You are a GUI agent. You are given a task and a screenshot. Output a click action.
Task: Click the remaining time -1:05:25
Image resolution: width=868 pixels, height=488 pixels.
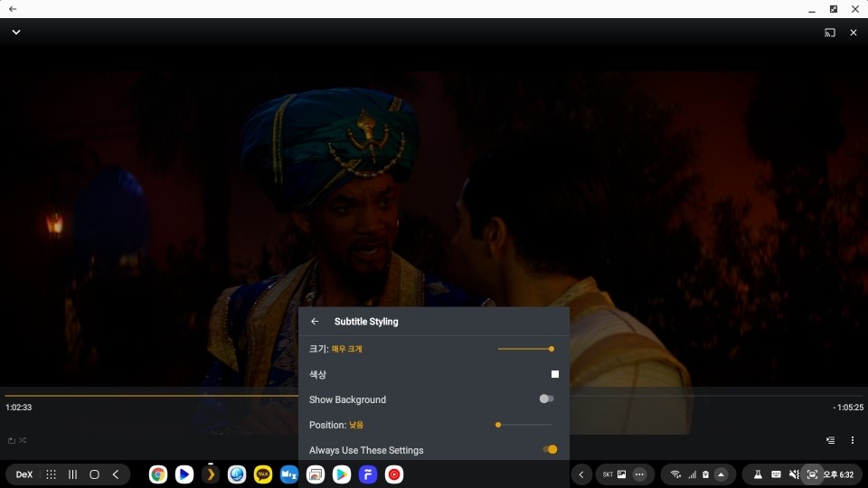click(847, 408)
